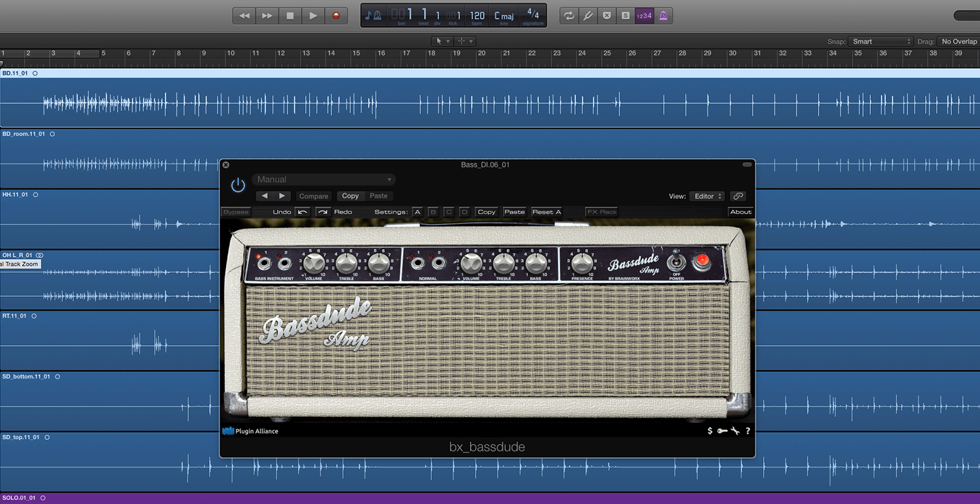The image size is (980, 504).
Task: Click the Bypass button in bx_bassdude toolbar
Action: click(x=236, y=212)
